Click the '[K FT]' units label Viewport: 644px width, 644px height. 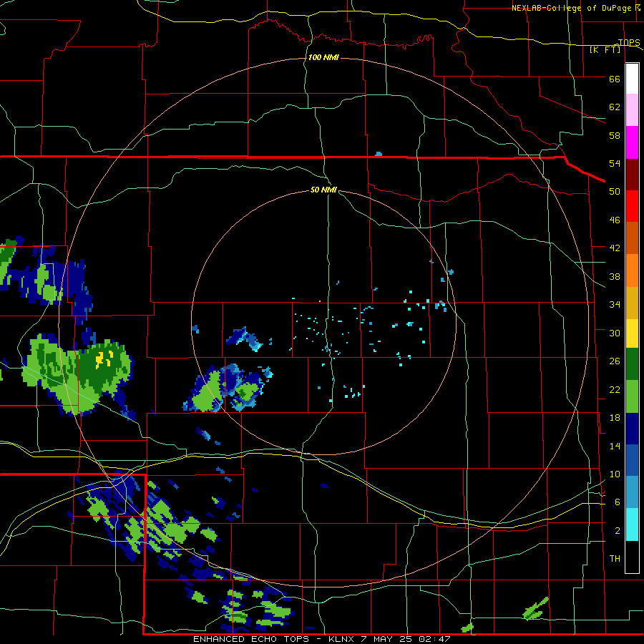605,49
